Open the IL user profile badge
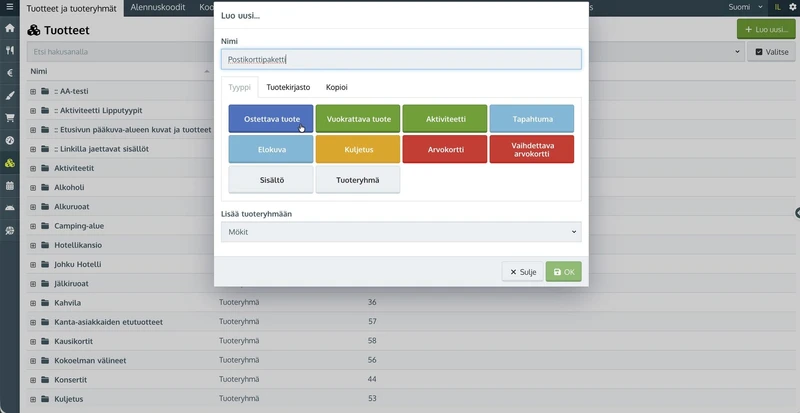Viewport: 800px width, 413px height. (778, 7)
